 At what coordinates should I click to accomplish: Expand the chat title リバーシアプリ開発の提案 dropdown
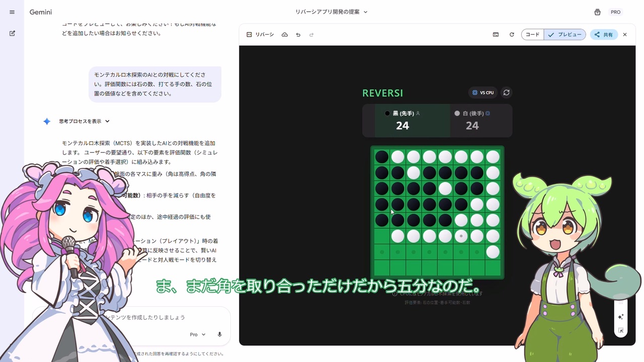tap(332, 12)
